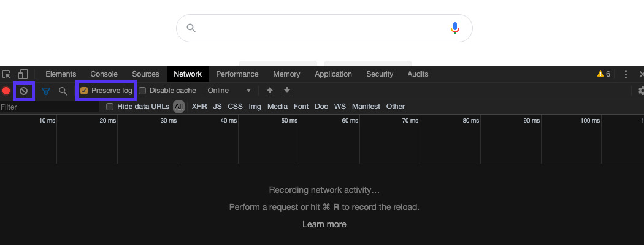The image size is (644, 245).
Task: Open the DevTools three-dot options menu
Action: 626,74
